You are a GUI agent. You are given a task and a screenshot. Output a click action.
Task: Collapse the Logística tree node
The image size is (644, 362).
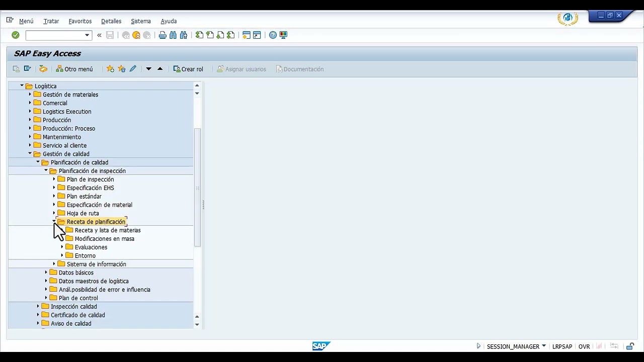point(22,86)
